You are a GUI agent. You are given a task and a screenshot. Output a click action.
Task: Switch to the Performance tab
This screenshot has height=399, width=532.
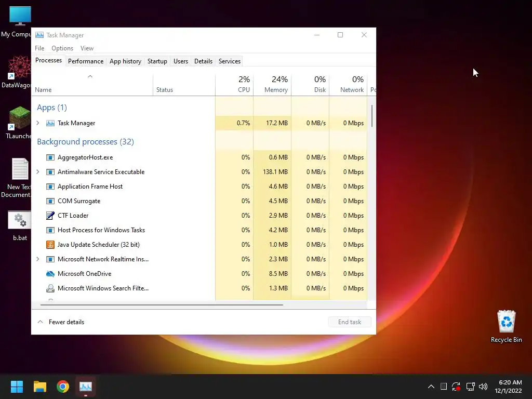click(x=86, y=61)
